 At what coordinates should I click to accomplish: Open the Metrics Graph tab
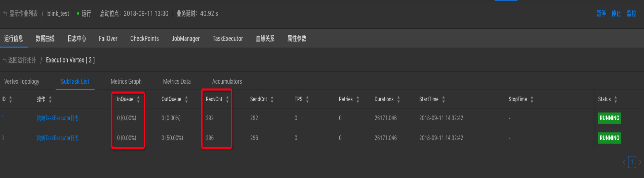(x=126, y=81)
